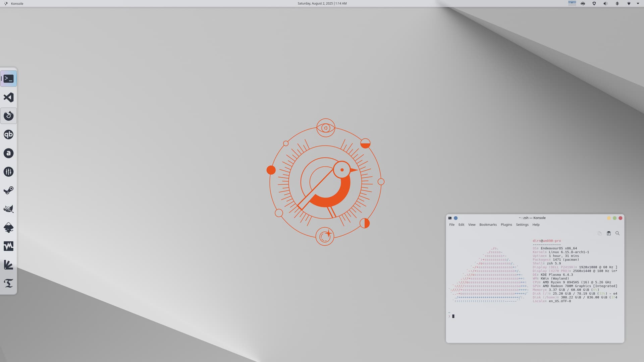Open the volume speaker tray icon
The width and height of the screenshot is (644, 362).
605,3
